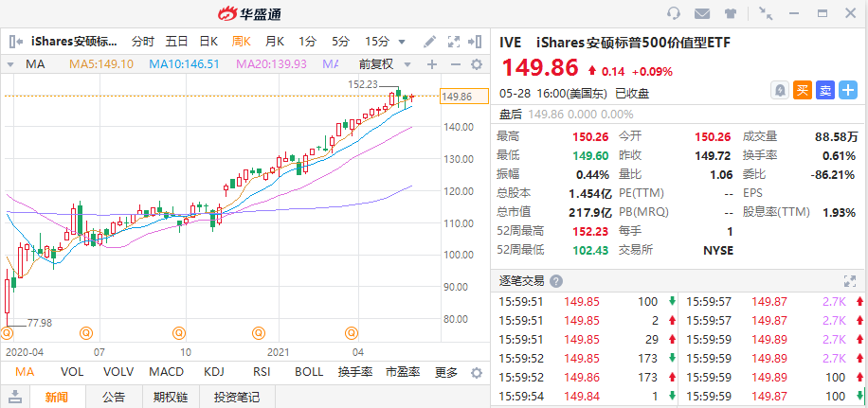Select the 周K chart period
868x408 pixels.
[x=242, y=41]
